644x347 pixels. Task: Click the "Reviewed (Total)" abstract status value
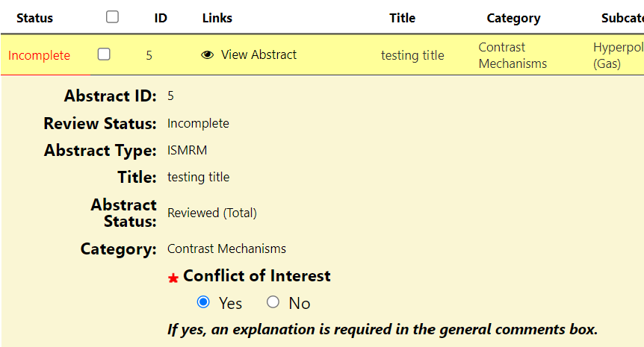tap(212, 213)
